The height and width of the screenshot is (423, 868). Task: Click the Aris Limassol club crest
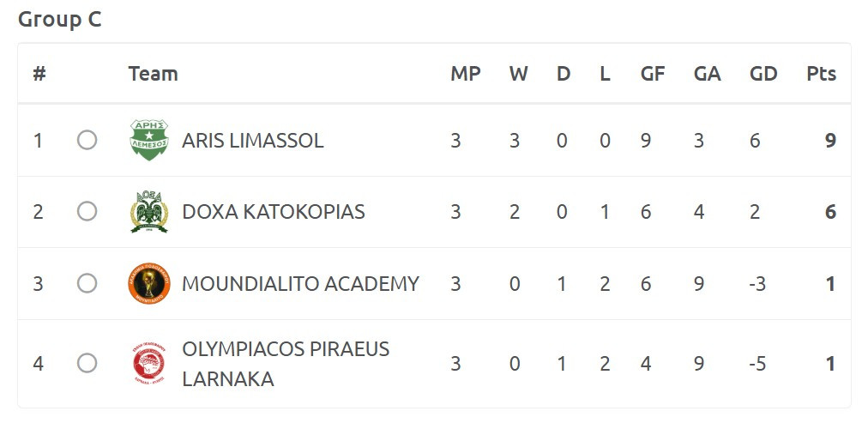(x=148, y=140)
